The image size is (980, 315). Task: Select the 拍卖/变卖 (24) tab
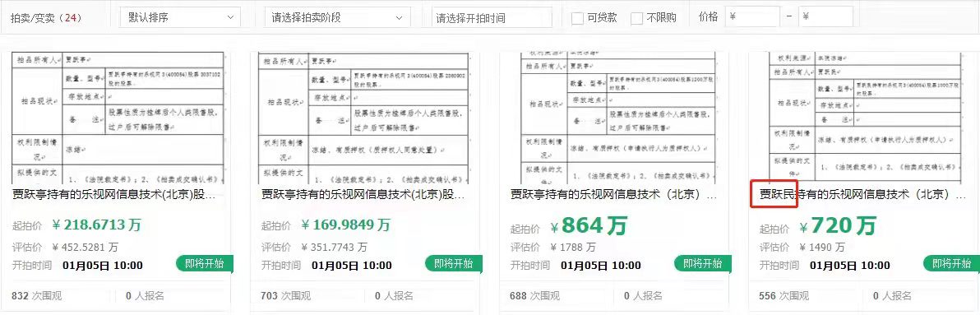tap(46, 17)
